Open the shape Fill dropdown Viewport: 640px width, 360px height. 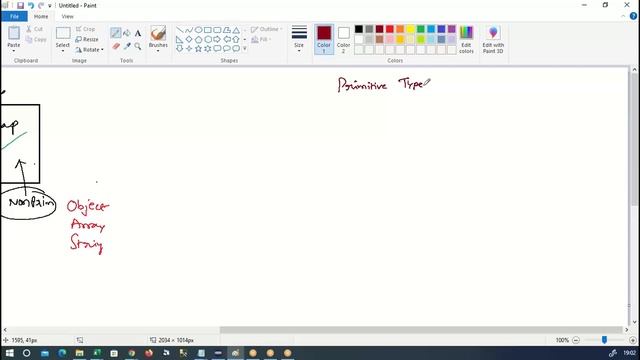tap(261, 39)
